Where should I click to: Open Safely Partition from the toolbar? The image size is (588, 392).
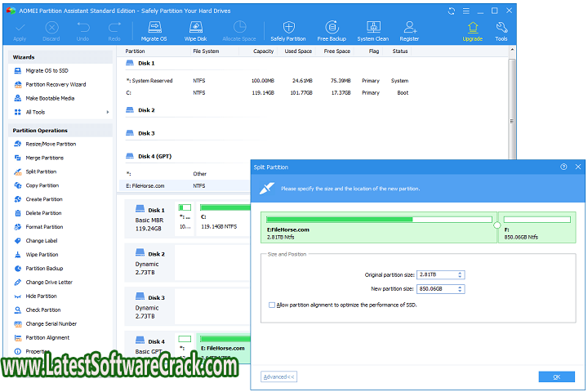[287, 31]
